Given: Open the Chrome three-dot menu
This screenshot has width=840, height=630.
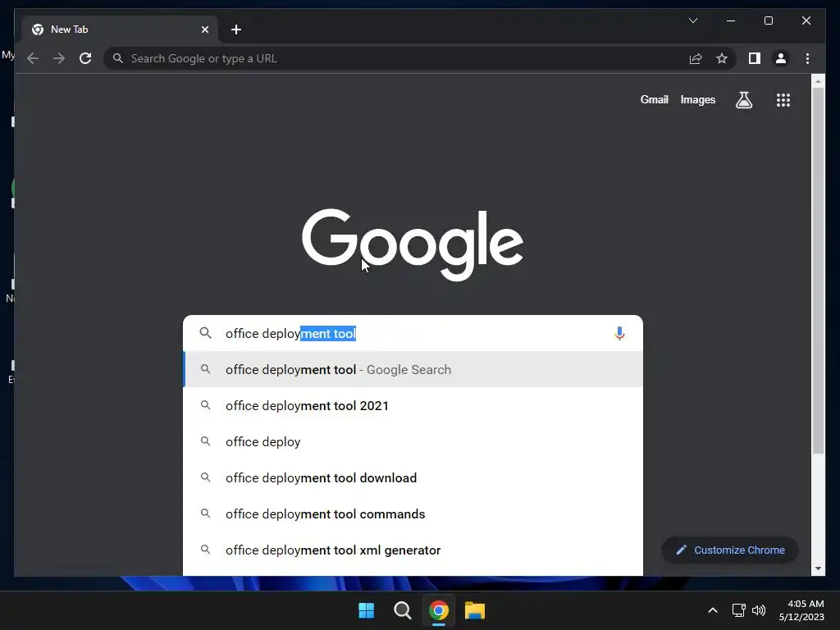Looking at the screenshot, I should tap(807, 58).
